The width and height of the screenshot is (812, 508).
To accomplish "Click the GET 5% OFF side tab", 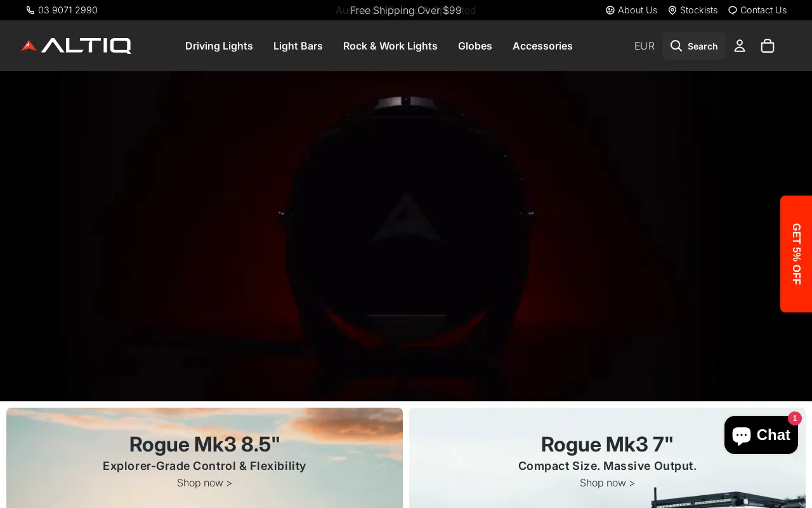I will [796, 254].
